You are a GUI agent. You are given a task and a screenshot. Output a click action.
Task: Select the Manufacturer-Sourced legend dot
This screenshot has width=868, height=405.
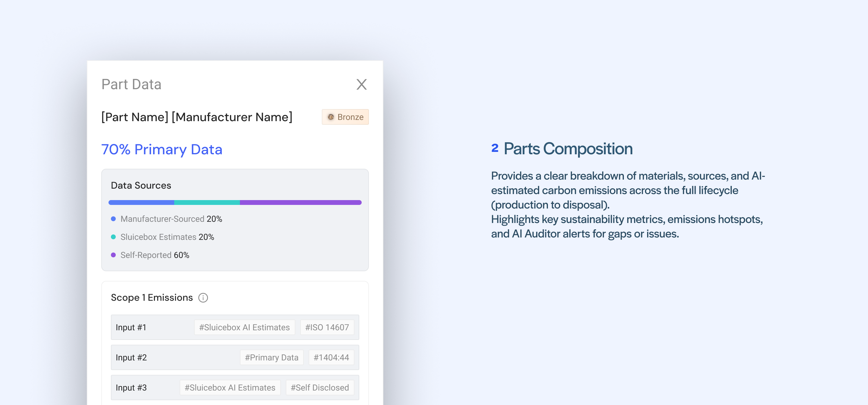coord(113,219)
